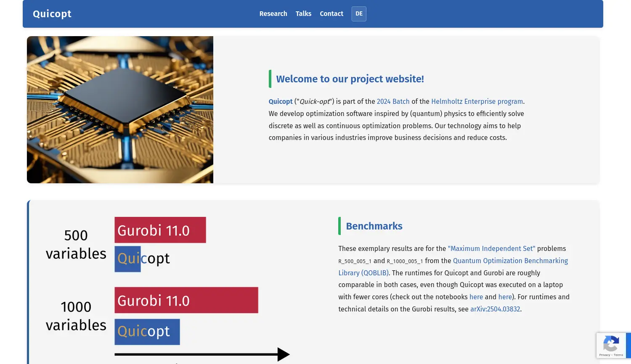Viewport: 631px width, 364px height.
Task: Open Quantum Optimization Benchmarking Library link
Action: pyautogui.click(x=510, y=261)
